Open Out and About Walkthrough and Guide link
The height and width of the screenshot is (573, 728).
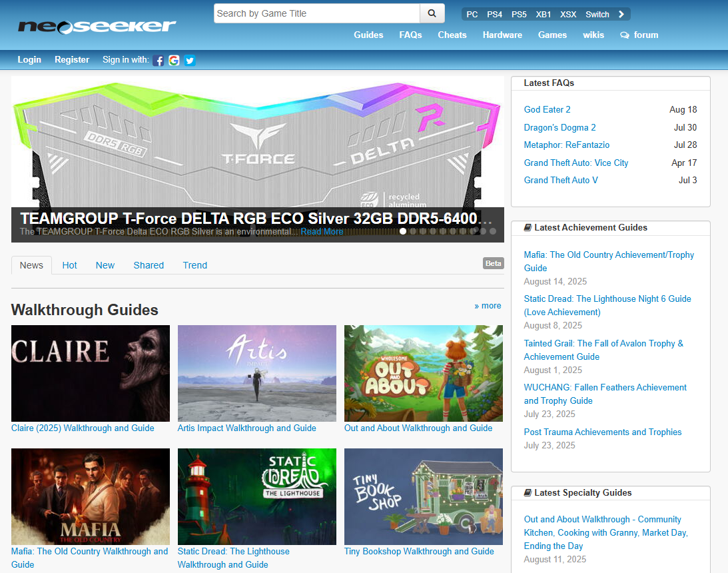tap(418, 428)
